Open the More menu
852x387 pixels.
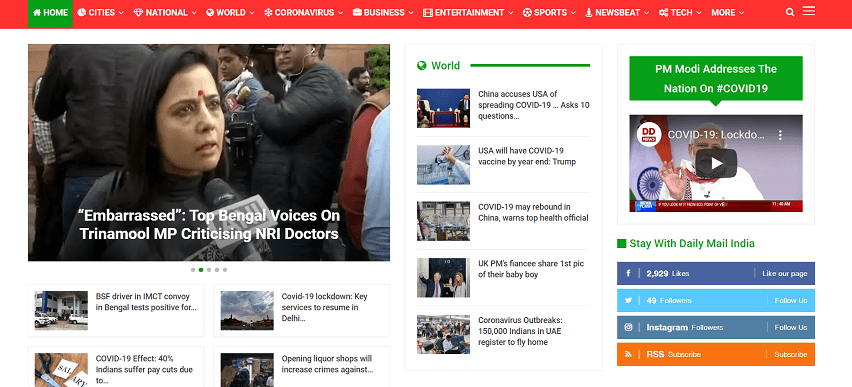(727, 13)
